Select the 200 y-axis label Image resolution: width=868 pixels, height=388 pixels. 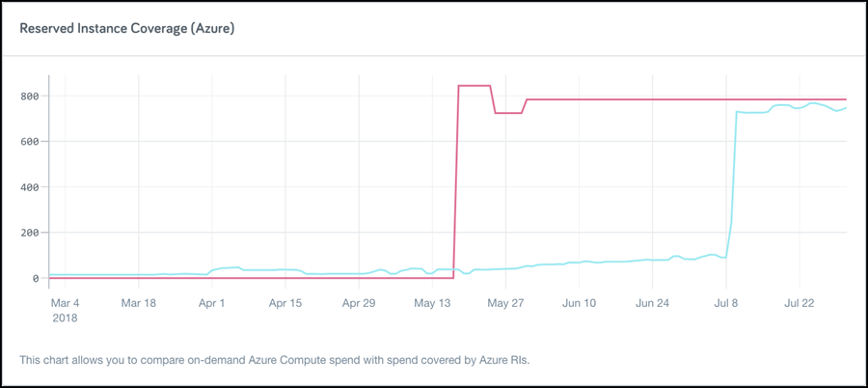pos(30,233)
